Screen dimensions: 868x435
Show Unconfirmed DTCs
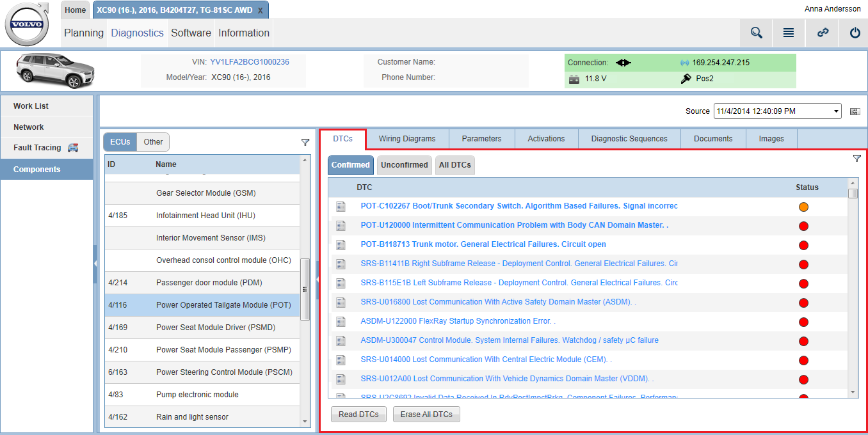tap(405, 165)
